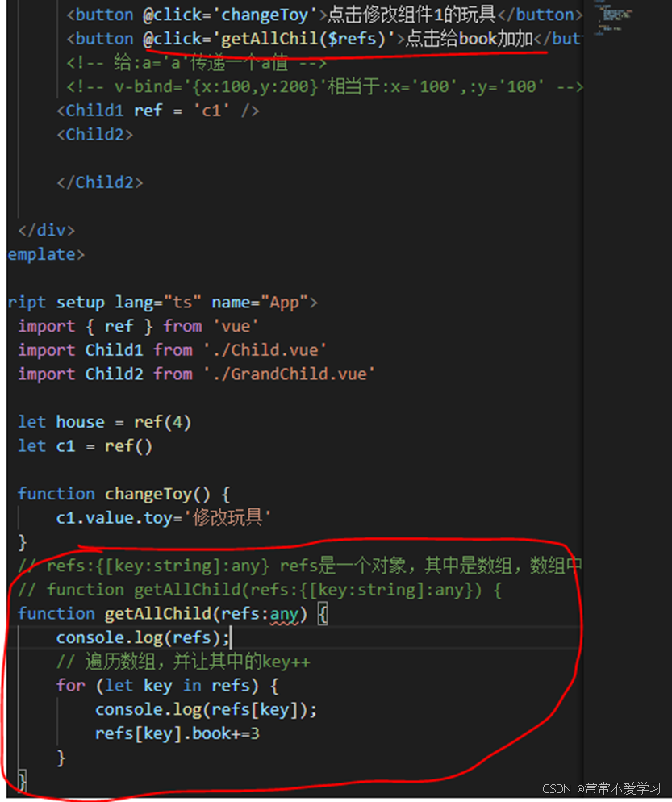Click the 'let c1 = ref()' line
This screenshot has height=802, width=672.
(86, 446)
